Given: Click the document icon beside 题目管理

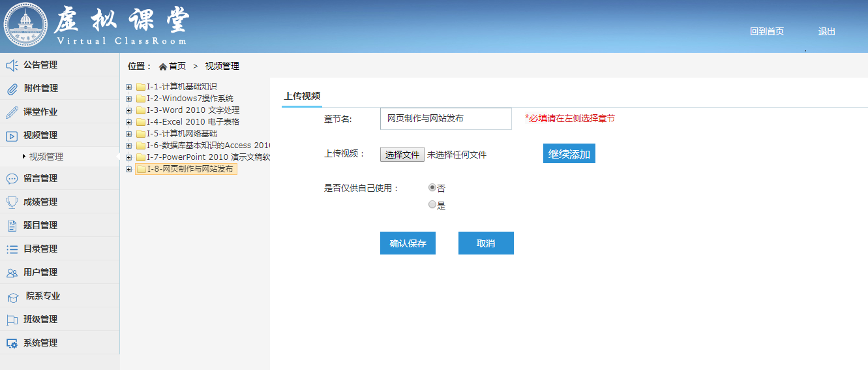Looking at the screenshot, I should [x=12, y=226].
